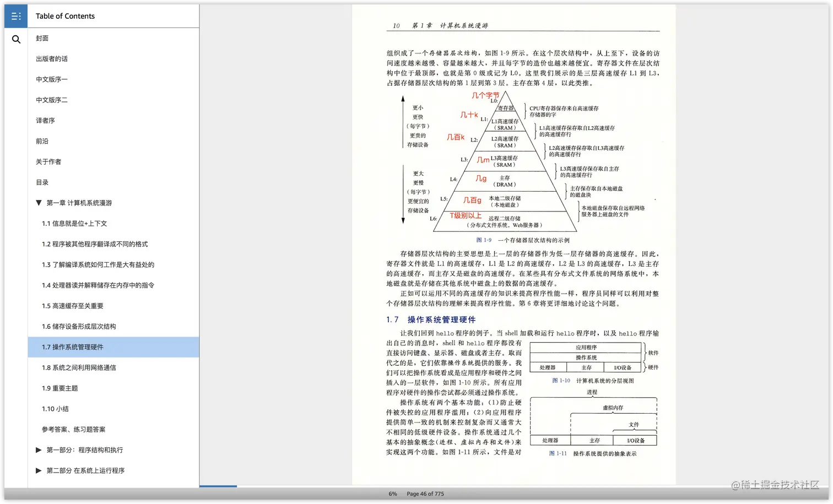Image resolution: width=833 pixels, height=504 pixels.
Task: Jump to section 1.8 系统之间利用网络通信
Action: pos(79,368)
